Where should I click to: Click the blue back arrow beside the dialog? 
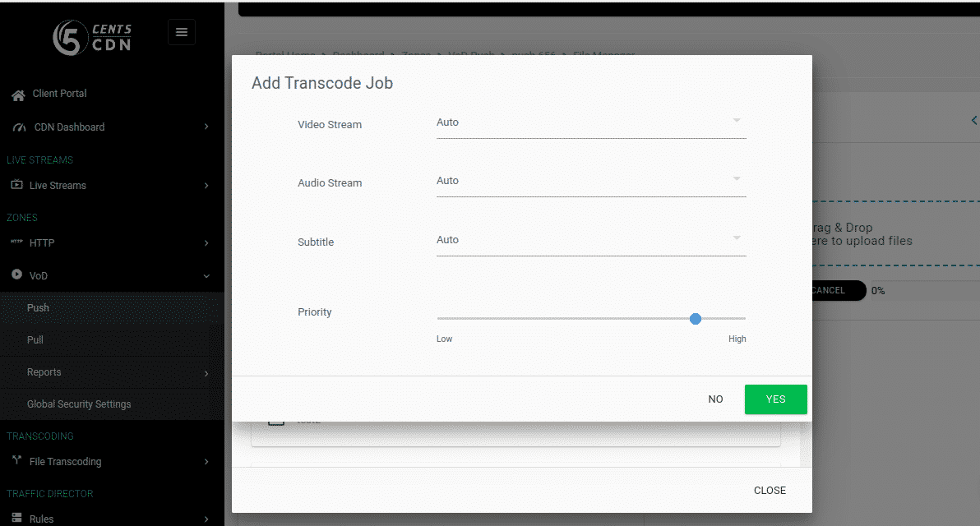[x=973, y=120]
